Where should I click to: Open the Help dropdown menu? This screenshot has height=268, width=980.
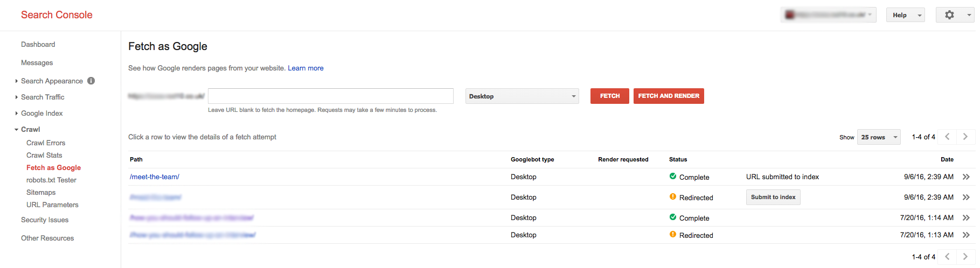[x=905, y=15]
